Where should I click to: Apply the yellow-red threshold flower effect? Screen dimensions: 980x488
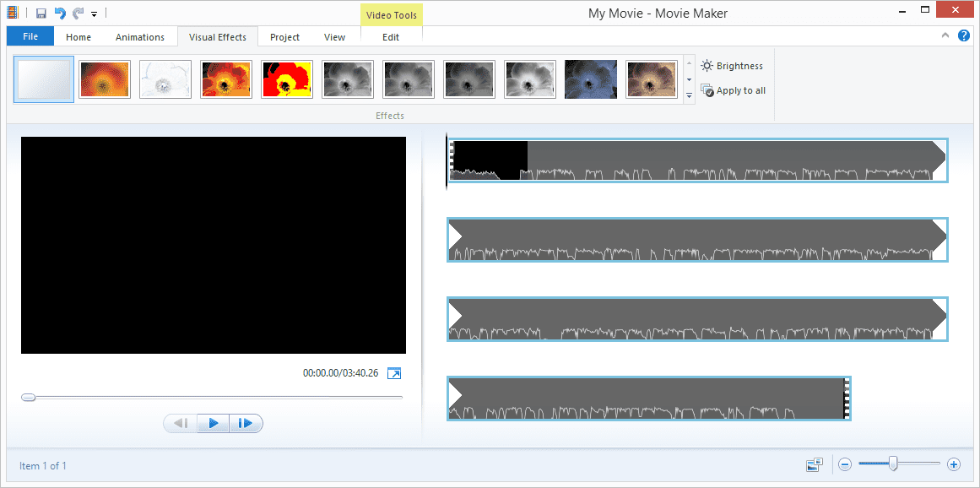tap(287, 79)
